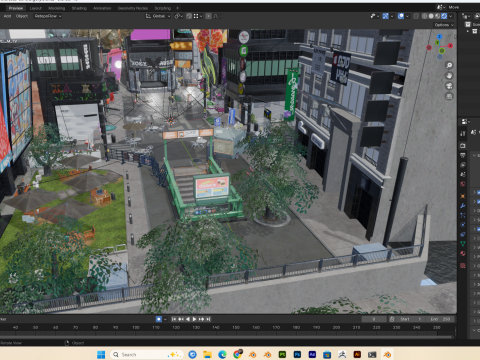Toggle the snapping magnet button
This screenshot has width=480, height=360.
(x=189, y=16)
